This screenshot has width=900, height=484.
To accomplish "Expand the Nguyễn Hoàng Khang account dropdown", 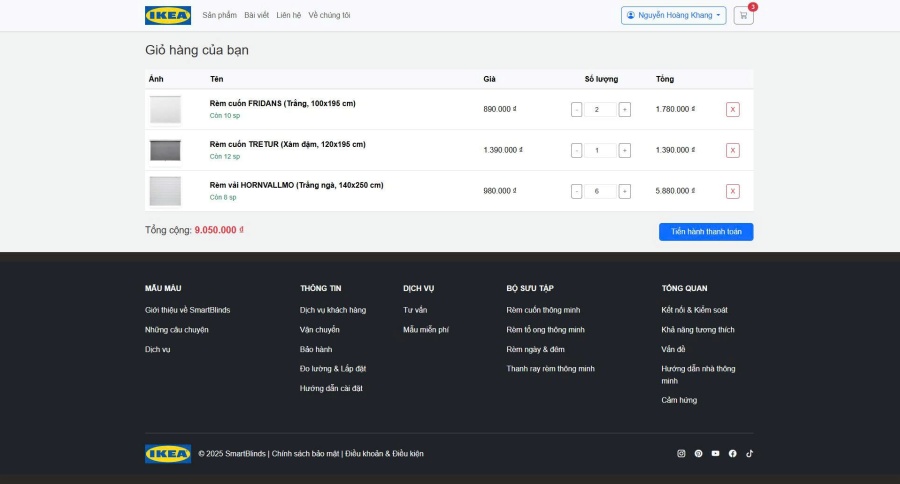I will pyautogui.click(x=673, y=16).
